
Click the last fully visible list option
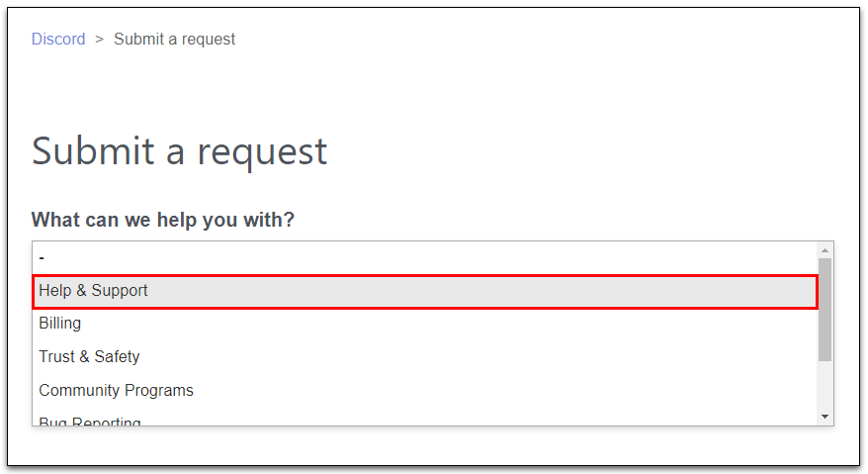116,391
